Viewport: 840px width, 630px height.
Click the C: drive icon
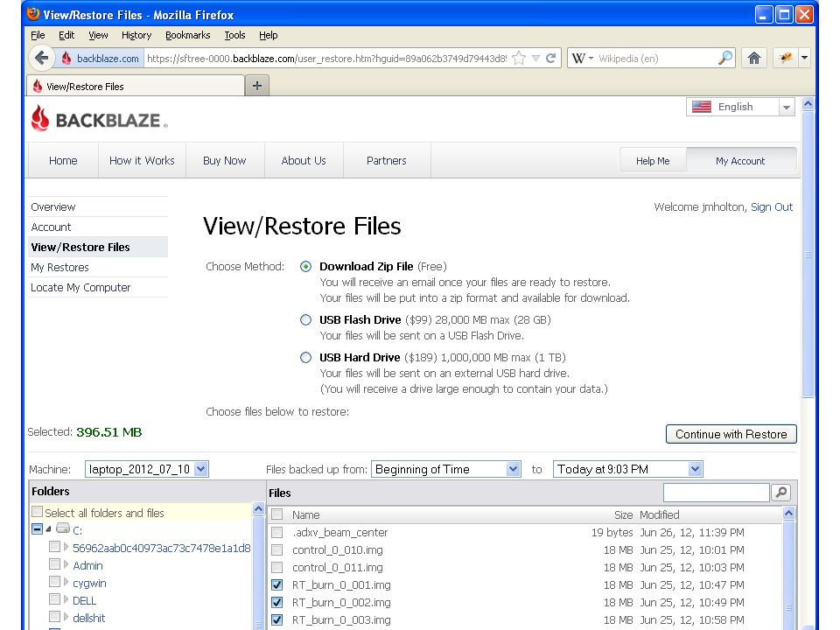[x=63, y=528]
